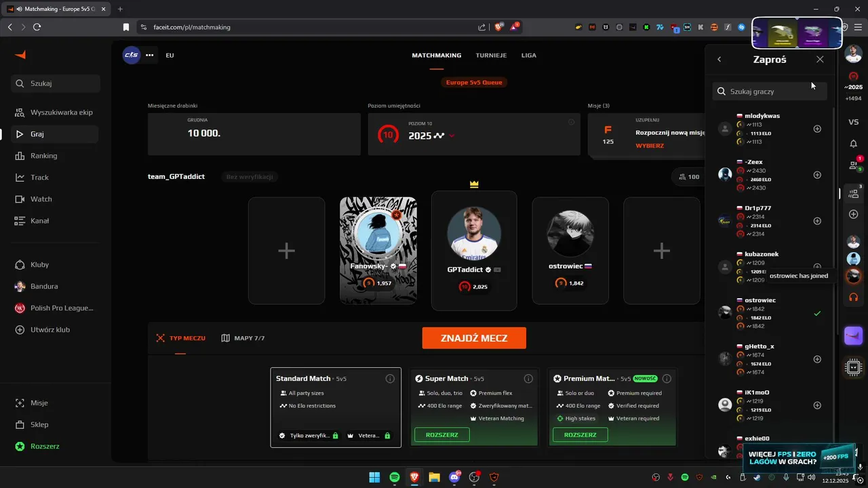Go back in Zaproś panel
868x488 pixels.
[x=719, y=60]
